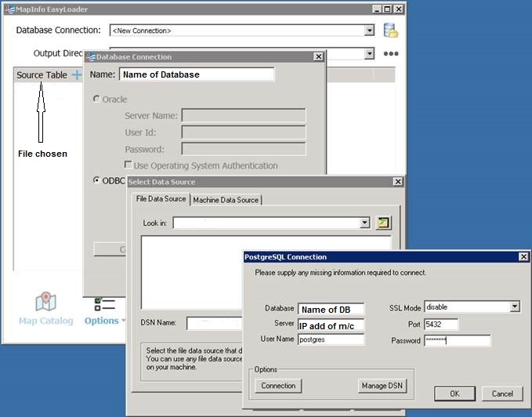
Task: Click the output directory browse ellipsis button
Action: coord(390,54)
